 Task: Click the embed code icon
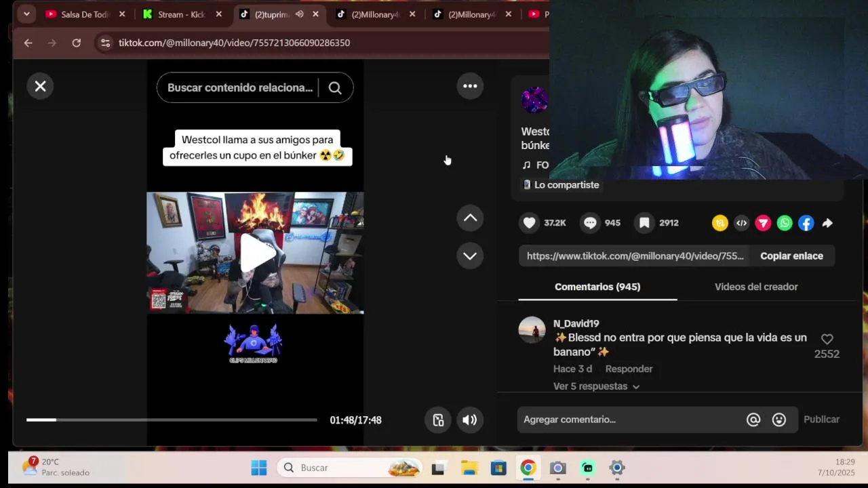coord(742,223)
